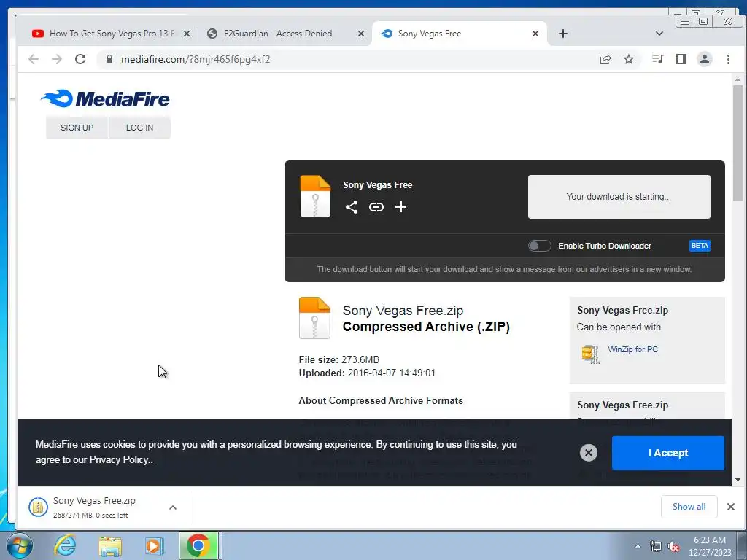
Task: Launch Internet Explorer from the taskbar
Action: [x=65, y=545]
